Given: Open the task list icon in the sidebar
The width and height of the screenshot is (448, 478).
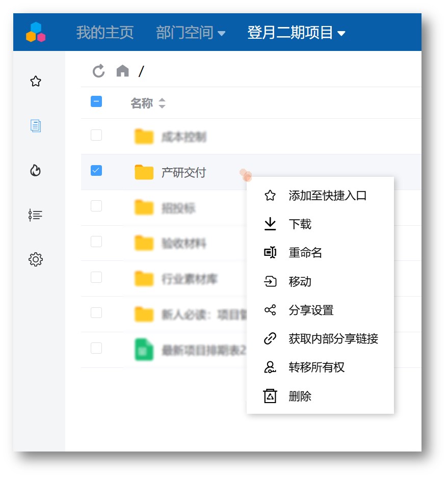Looking at the screenshot, I should click(x=36, y=215).
